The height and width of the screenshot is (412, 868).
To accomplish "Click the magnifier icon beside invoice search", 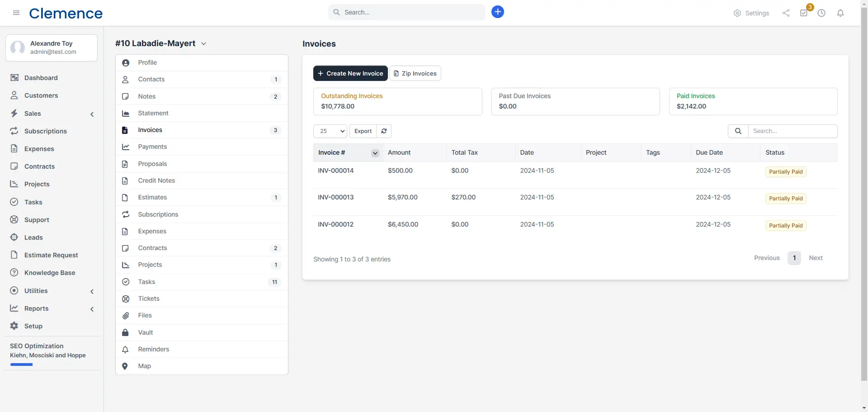I will 738,131.
